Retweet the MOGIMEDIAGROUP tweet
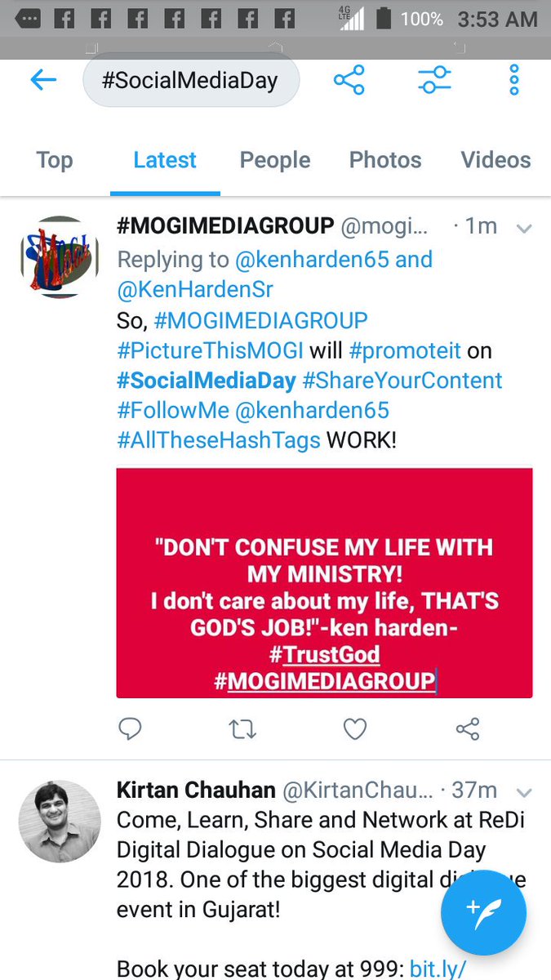 click(x=242, y=728)
